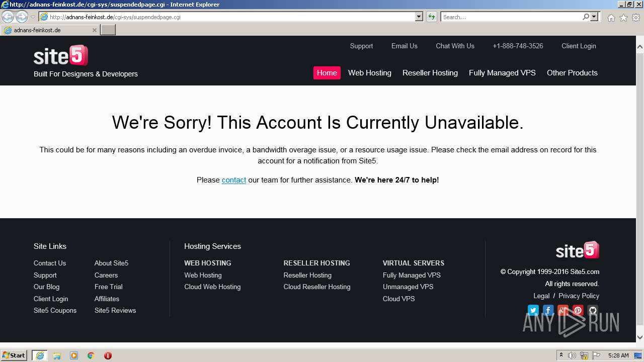Click into the browser Search box
Viewport: 644px width, 362px height.
pyautogui.click(x=512, y=17)
